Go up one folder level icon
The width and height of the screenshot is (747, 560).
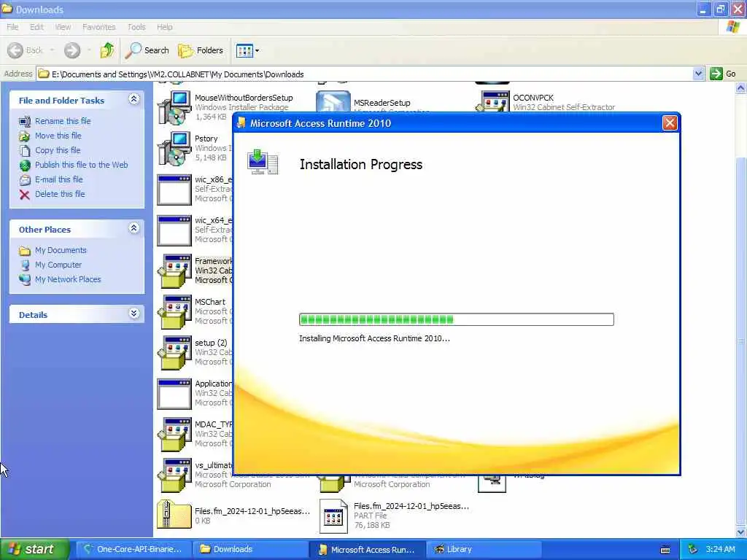pos(108,50)
